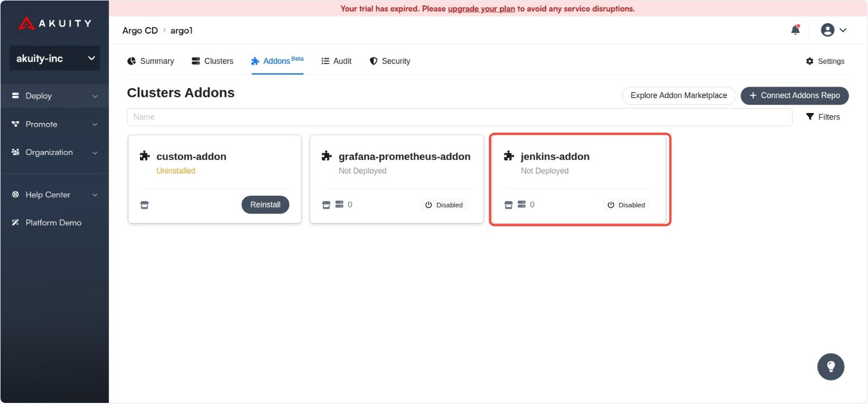Click Not Deployed under grafana-prometheus-addon
The width and height of the screenshot is (868, 404).
click(x=362, y=171)
